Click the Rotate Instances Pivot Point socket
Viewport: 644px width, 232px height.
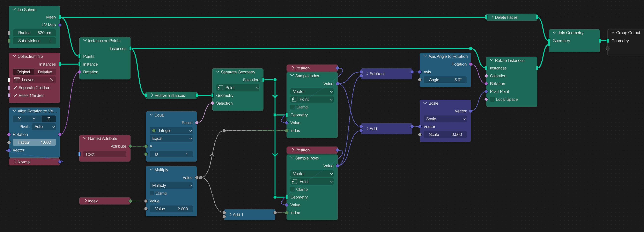point(486,91)
